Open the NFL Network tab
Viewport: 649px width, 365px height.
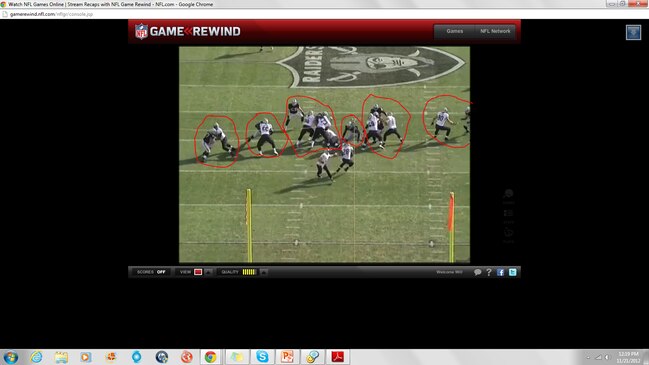coord(495,31)
